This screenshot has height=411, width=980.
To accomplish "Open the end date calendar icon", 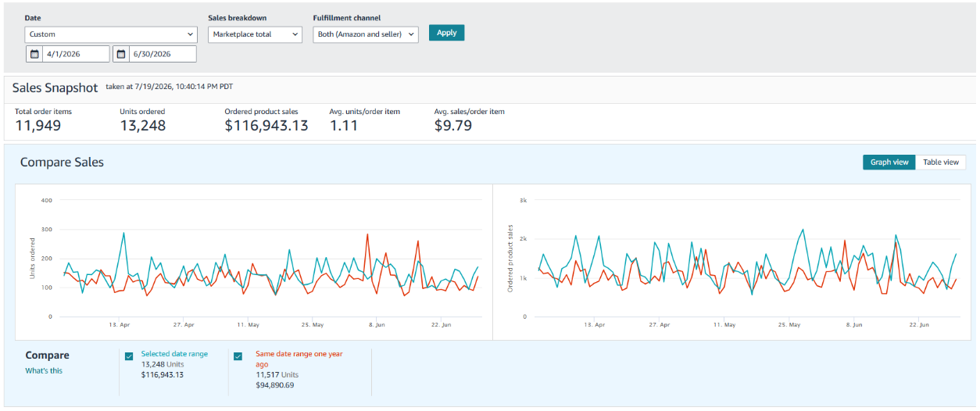I will (x=121, y=54).
